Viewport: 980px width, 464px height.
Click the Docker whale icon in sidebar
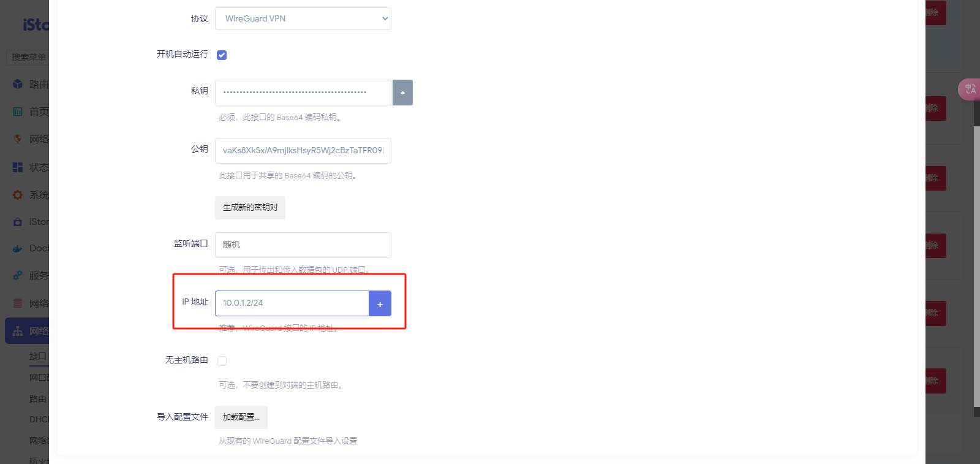[x=18, y=249]
